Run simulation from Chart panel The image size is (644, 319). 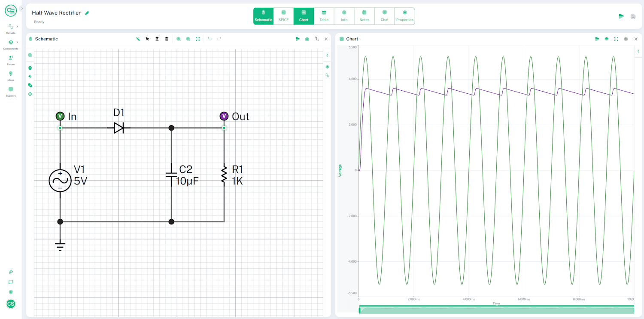597,39
